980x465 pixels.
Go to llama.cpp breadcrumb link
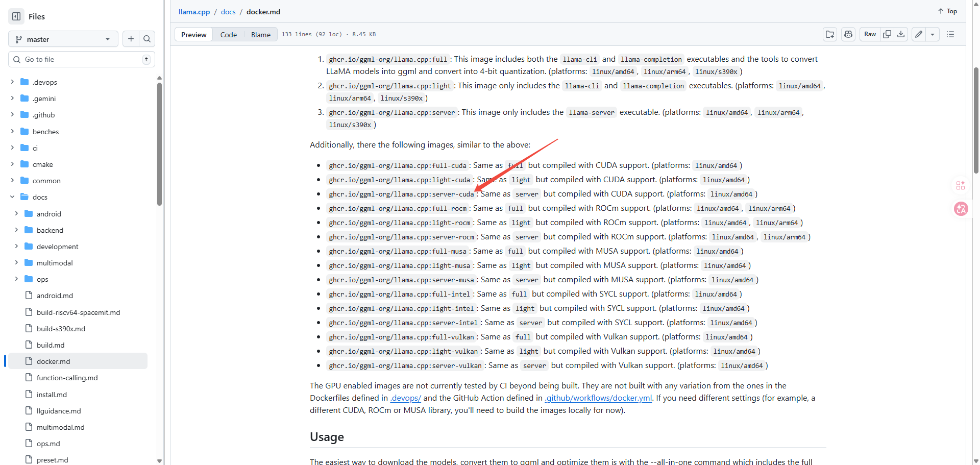(194, 12)
